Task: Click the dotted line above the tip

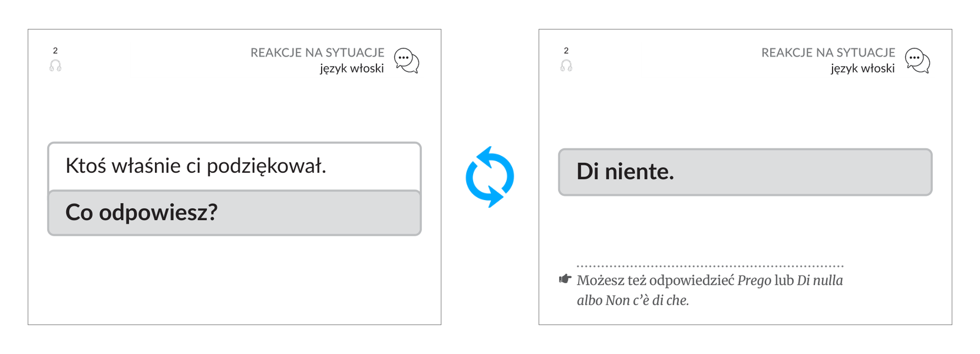Action: click(710, 266)
